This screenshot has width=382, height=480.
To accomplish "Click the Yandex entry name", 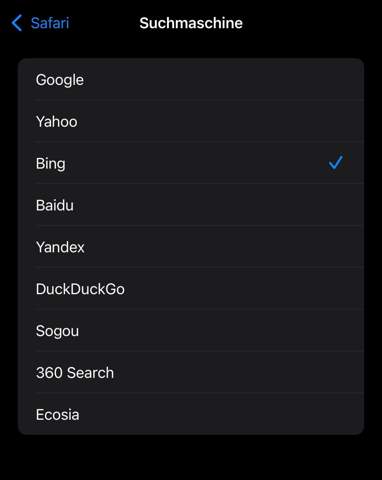I will pyautogui.click(x=60, y=247).
